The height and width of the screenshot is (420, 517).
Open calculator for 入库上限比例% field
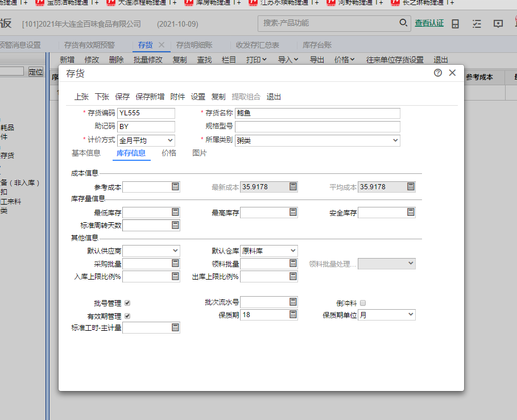(x=175, y=276)
